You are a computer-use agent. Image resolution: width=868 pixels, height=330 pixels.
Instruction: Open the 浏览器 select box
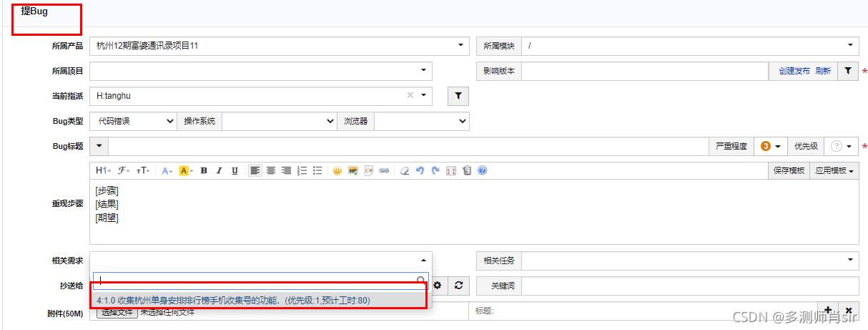coord(422,121)
